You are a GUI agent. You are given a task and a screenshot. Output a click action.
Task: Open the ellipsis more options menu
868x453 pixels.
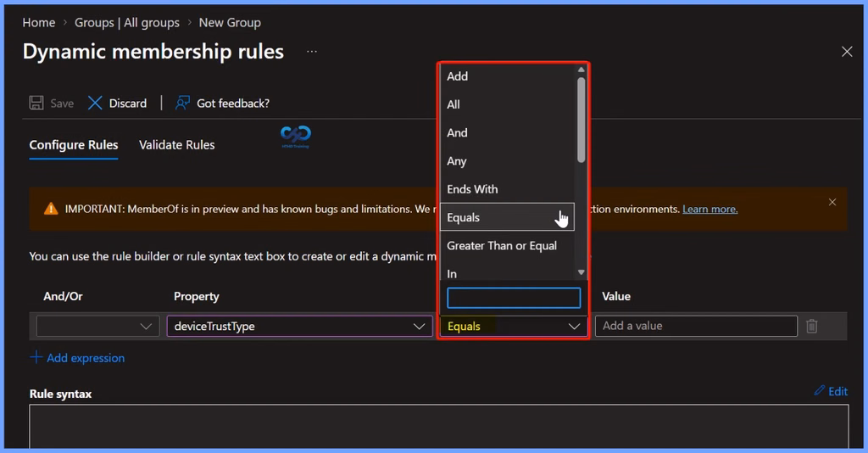(x=312, y=52)
